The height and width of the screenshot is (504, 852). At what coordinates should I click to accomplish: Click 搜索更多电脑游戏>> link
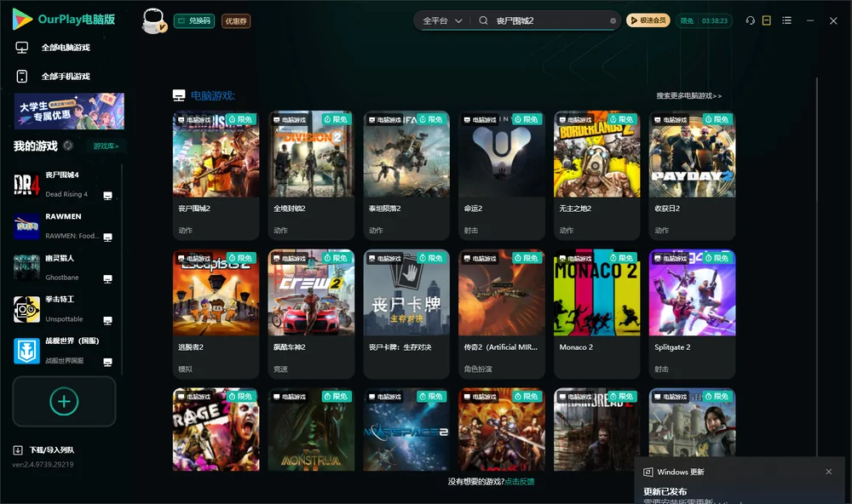point(688,95)
